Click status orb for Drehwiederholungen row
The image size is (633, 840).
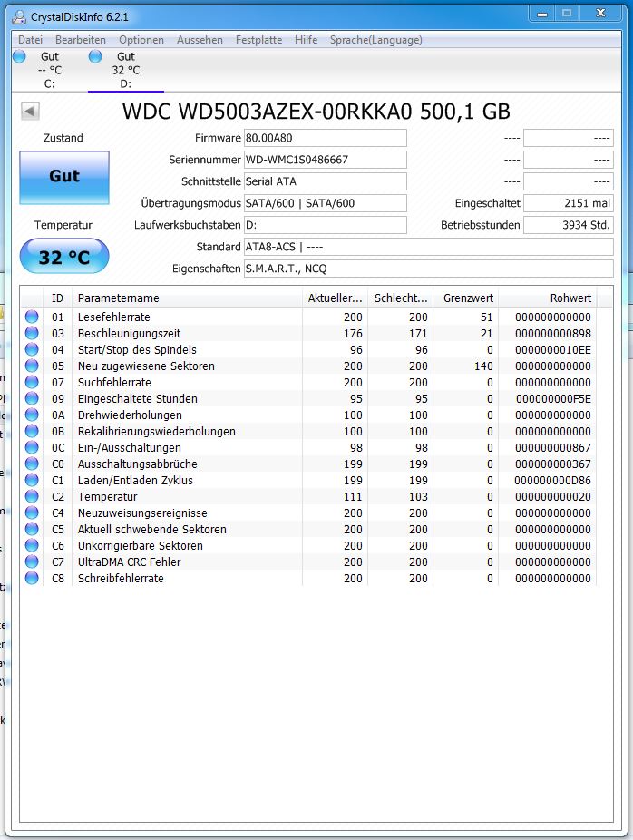[x=32, y=415]
